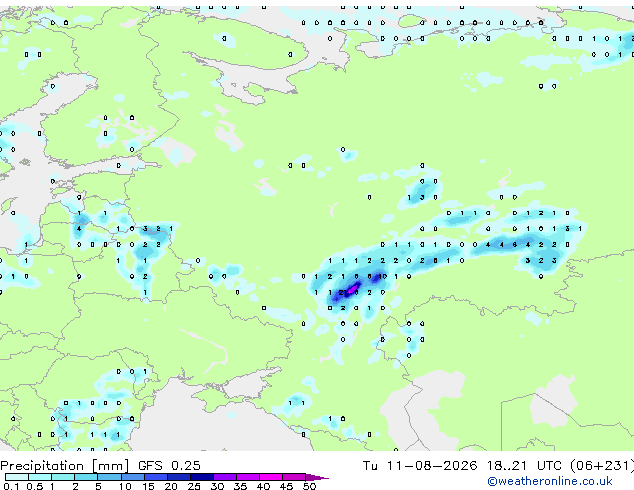
Task: Click the '50' legend tick label
Action: [x=309, y=486]
